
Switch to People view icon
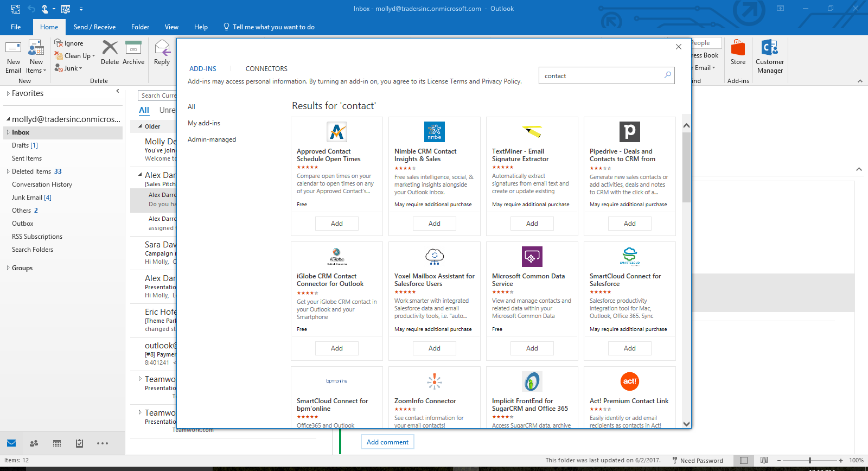click(34, 443)
